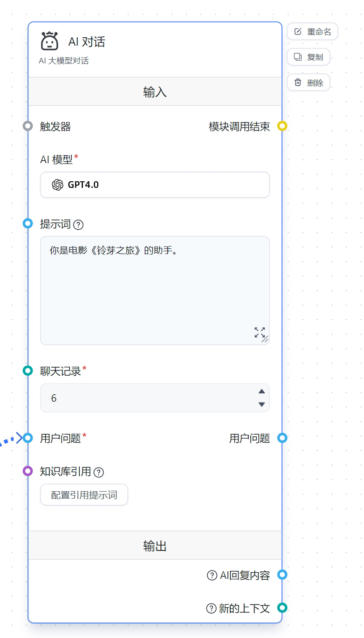
Task: Click the help icon beside 知识库引用
Action: coord(98,472)
